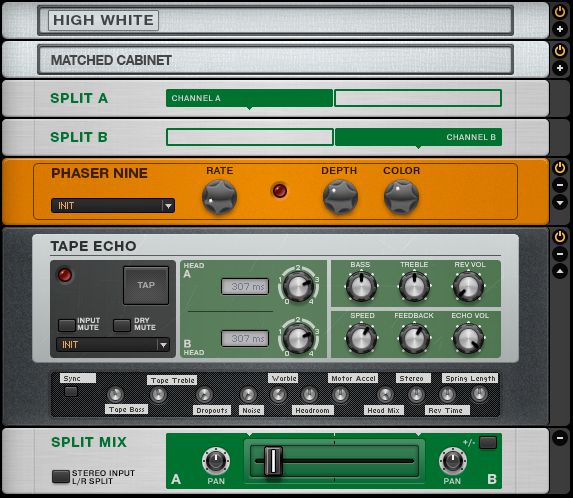This screenshot has width=573, height=498.
Task: Click Head A 307 ms time field
Action: click(x=245, y=286)
